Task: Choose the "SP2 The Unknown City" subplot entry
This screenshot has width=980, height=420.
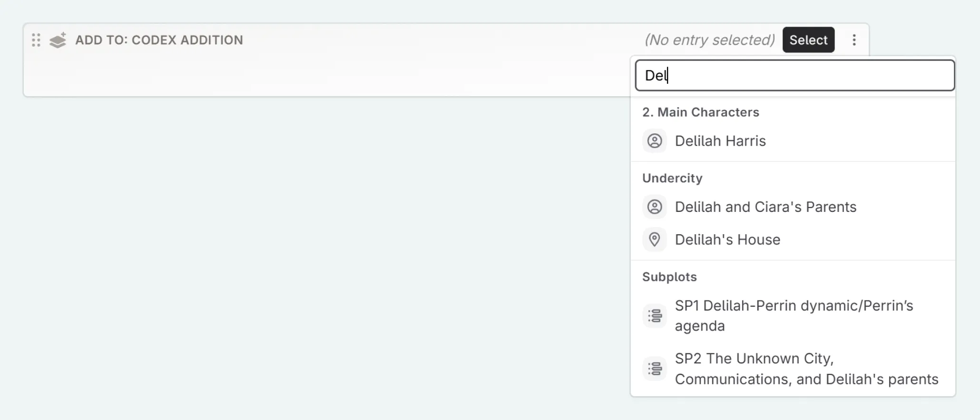Action: click(806, 369)
